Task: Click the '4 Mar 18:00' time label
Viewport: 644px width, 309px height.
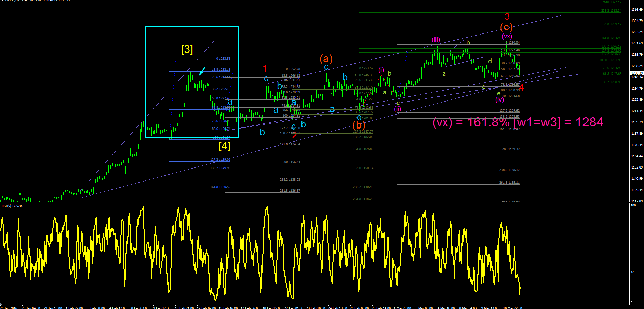Action: 446,308
